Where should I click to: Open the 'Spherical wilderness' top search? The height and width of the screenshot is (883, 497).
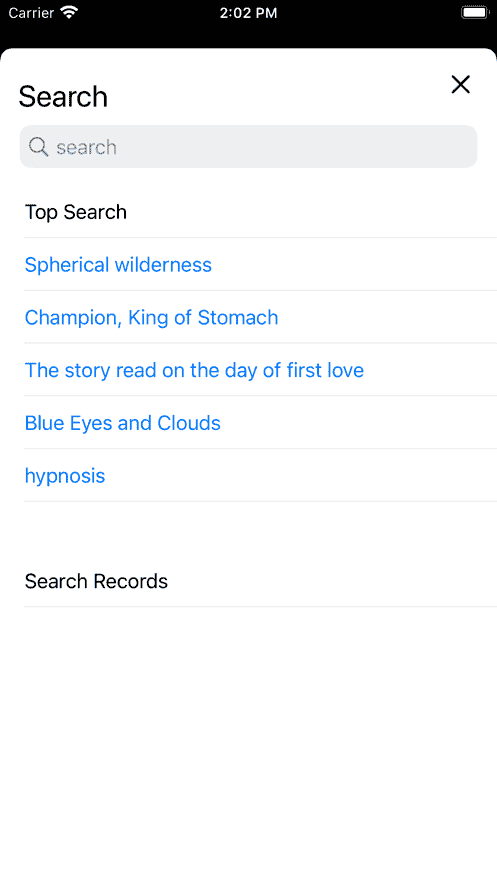point(118,265)
